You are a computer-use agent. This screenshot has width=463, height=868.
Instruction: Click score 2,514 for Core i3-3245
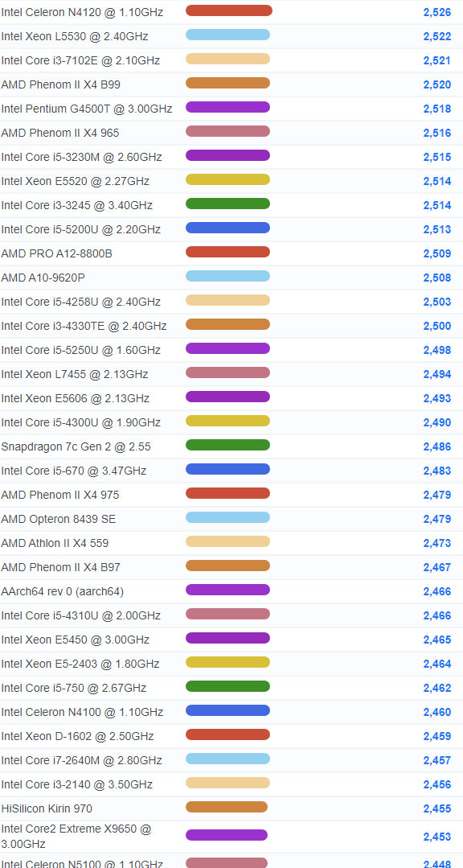tap(437, 205)
